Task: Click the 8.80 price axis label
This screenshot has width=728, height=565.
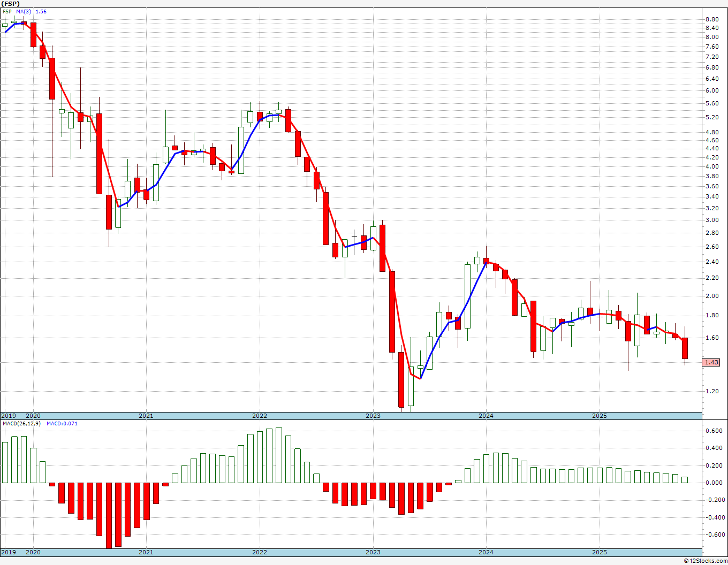Action: 712,19
